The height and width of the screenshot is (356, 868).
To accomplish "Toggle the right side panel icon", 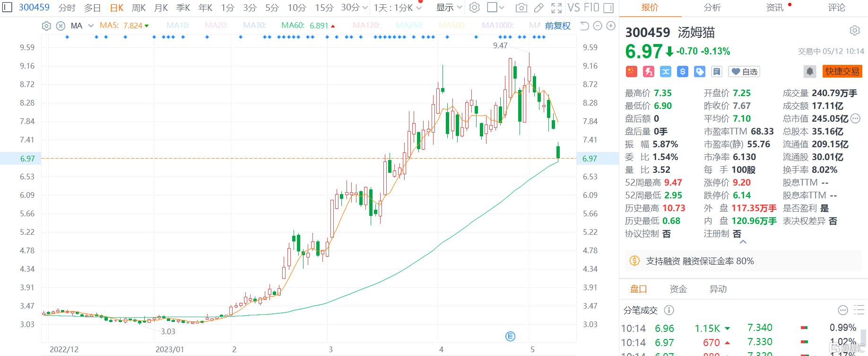I will click(x=609, y=8).
